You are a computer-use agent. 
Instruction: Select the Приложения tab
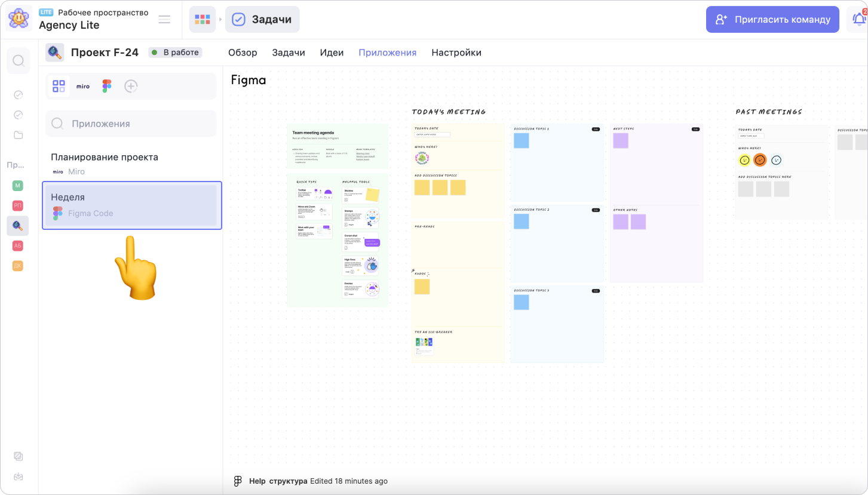387,53
